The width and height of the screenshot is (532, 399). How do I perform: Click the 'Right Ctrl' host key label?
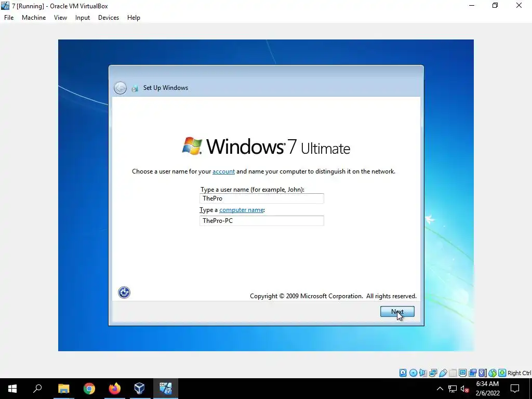520,373
